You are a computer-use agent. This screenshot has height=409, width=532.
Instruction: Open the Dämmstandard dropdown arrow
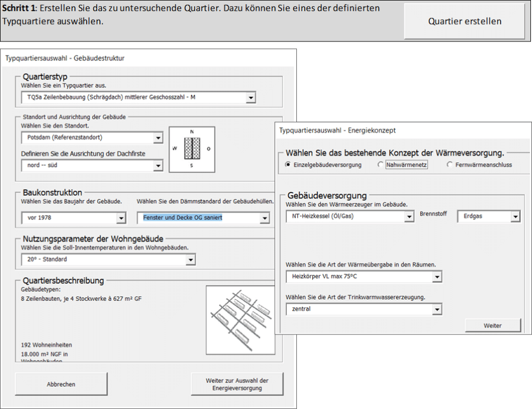click(x=264, y=218)
